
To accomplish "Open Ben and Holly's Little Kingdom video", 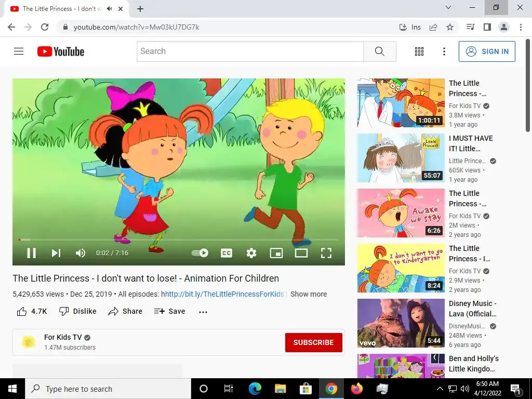I will (x=474, y=364).
